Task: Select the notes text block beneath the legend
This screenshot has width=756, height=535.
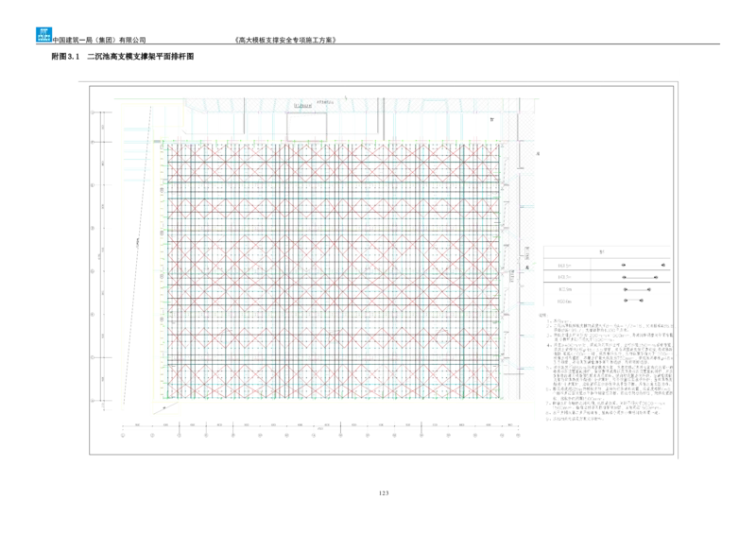Action: [x=608, y=371]
